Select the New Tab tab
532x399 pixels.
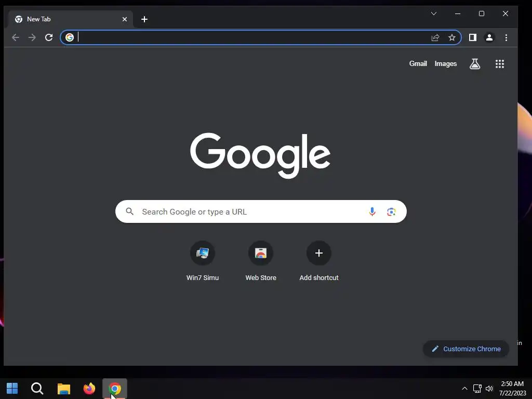coord(71,19)
